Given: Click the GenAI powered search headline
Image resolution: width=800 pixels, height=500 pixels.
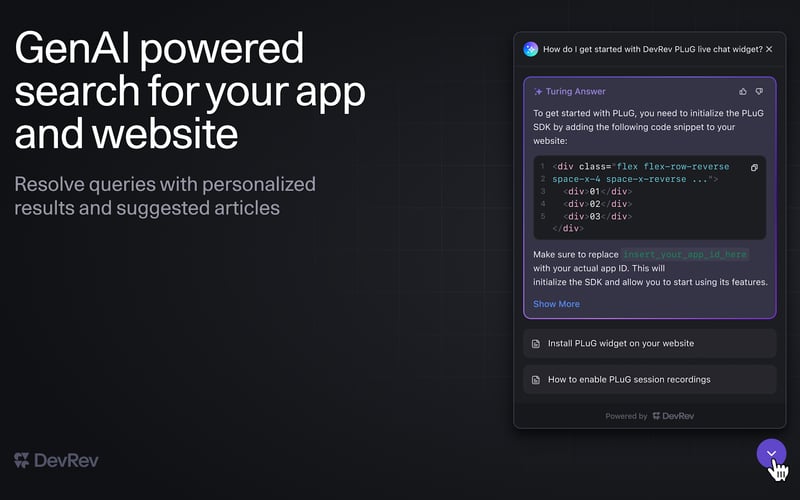Looking at the screenshot, I should pyautogui.click(x=190, y=90).
